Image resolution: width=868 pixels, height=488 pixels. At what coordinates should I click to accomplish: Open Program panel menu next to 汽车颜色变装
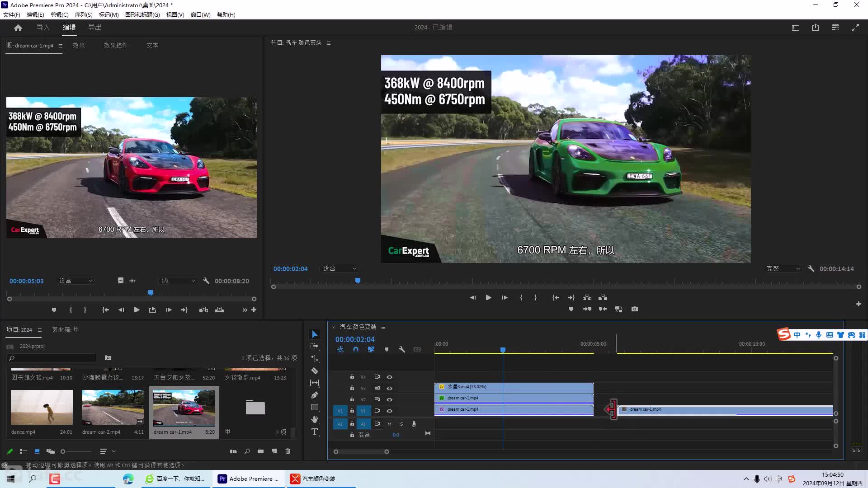click(329, 43)
